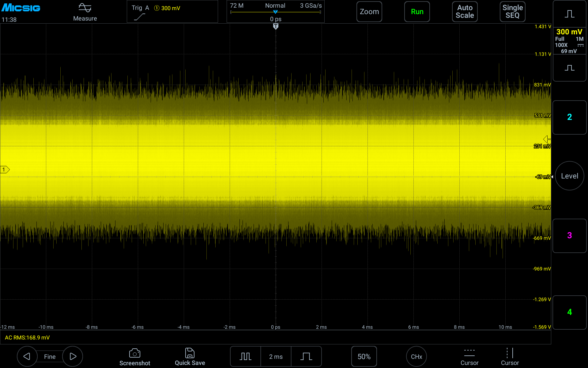Click the 0 ps delay readout
This screenshot has width=588, height=368.
click(x=276, y=19)
